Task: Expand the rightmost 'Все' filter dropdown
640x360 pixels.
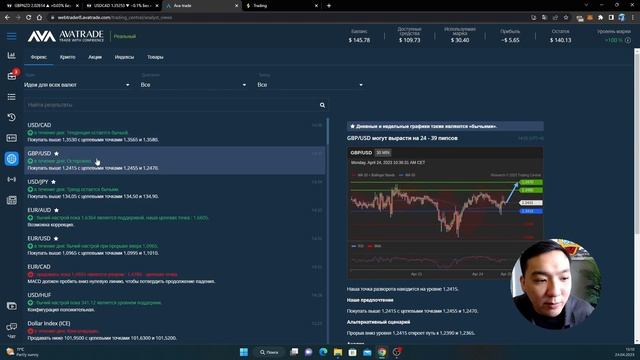Action: [310, 85]
